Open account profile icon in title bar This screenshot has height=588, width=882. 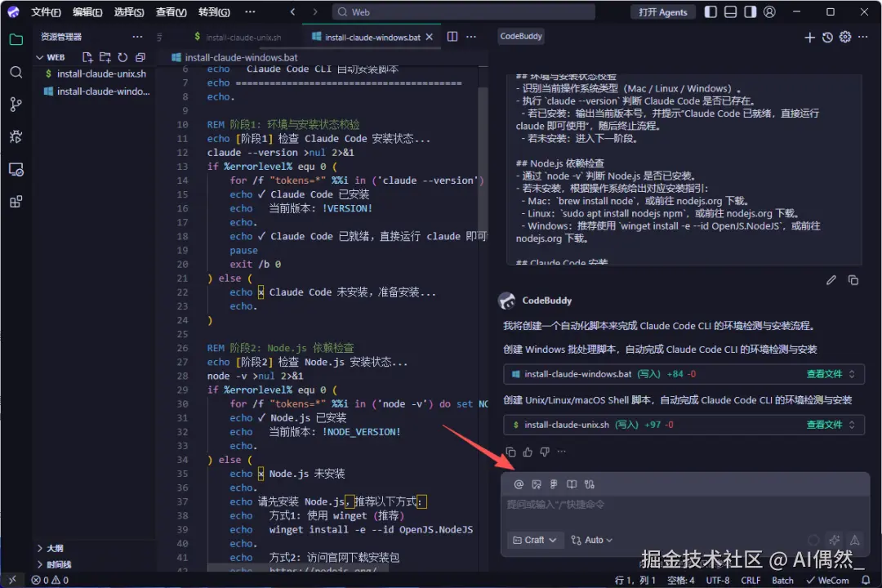pyautogui.click(x=770, y=11)
